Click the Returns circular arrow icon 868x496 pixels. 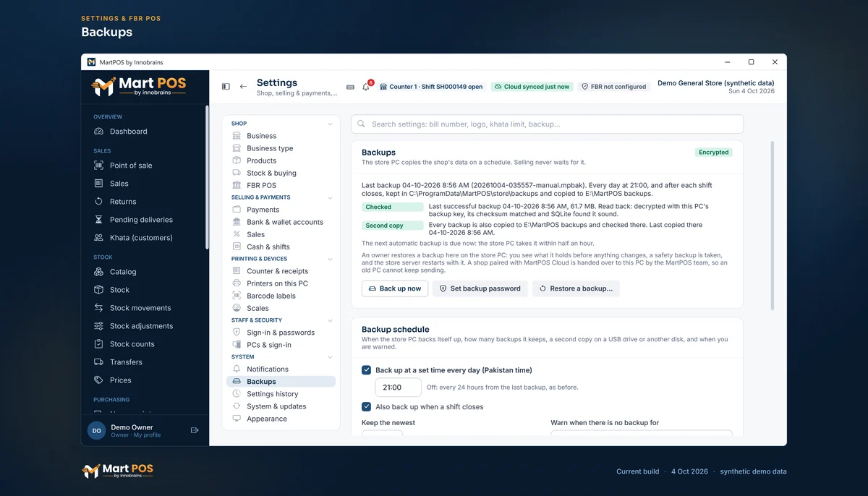[99, 202]
